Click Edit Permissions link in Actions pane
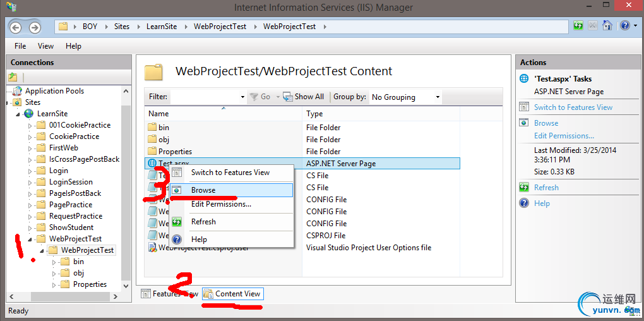The image size is (644, 321). 564,136
